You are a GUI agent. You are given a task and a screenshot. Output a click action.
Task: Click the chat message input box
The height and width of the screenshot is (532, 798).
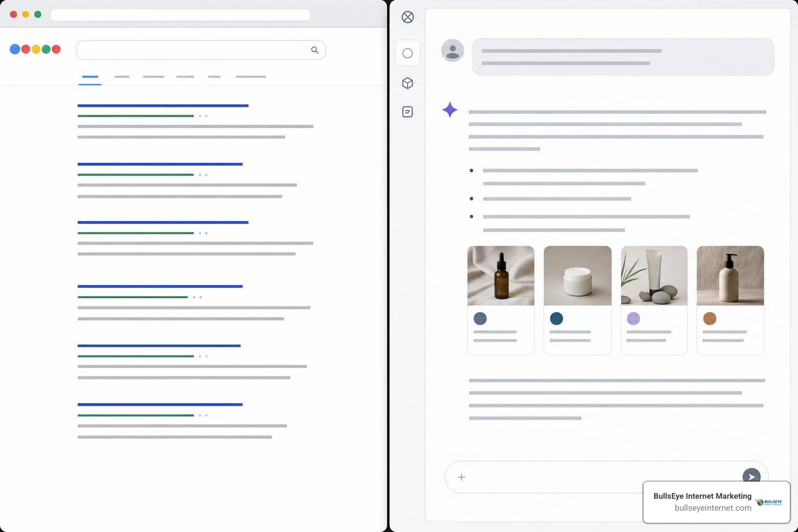tap(606, 477)
